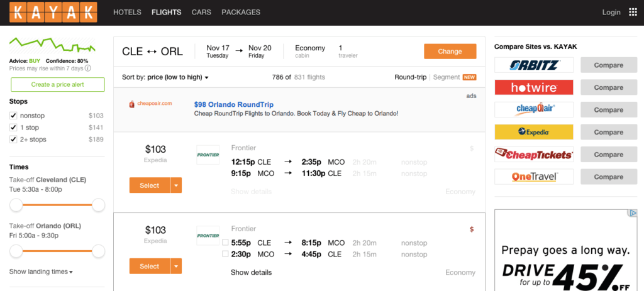Click right handle of Cleveland take-off slider

click(99, 205)
